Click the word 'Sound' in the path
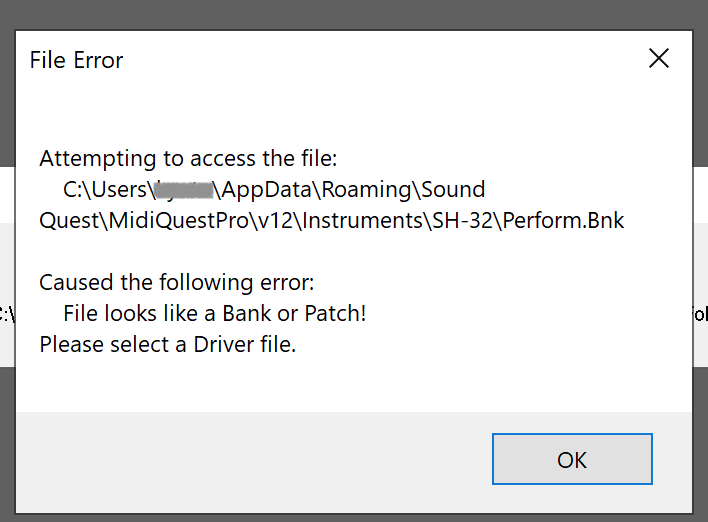This screenshot has width=708, height=522. pos(453,189)
